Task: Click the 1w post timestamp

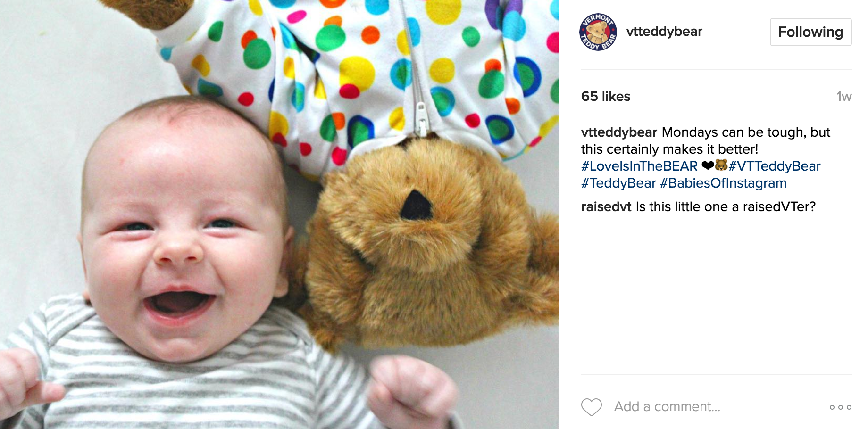Action: (x=844, y=96)
